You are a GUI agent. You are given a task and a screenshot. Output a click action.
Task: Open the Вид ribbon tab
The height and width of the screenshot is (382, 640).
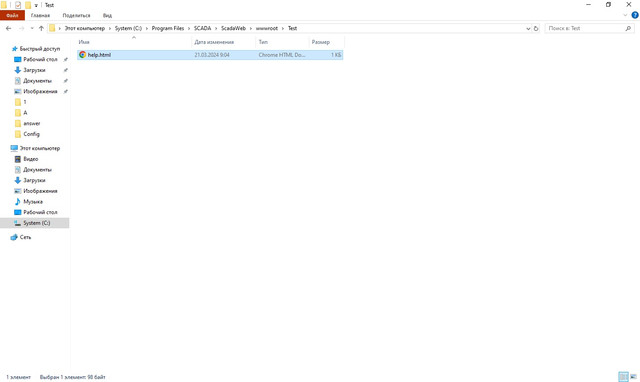107,16
